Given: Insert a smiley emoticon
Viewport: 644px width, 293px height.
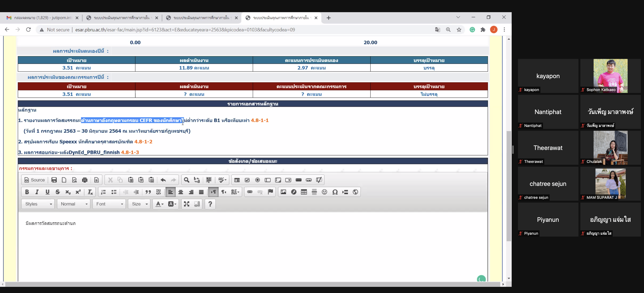Looking at the screenshot, I should (325, 192).
